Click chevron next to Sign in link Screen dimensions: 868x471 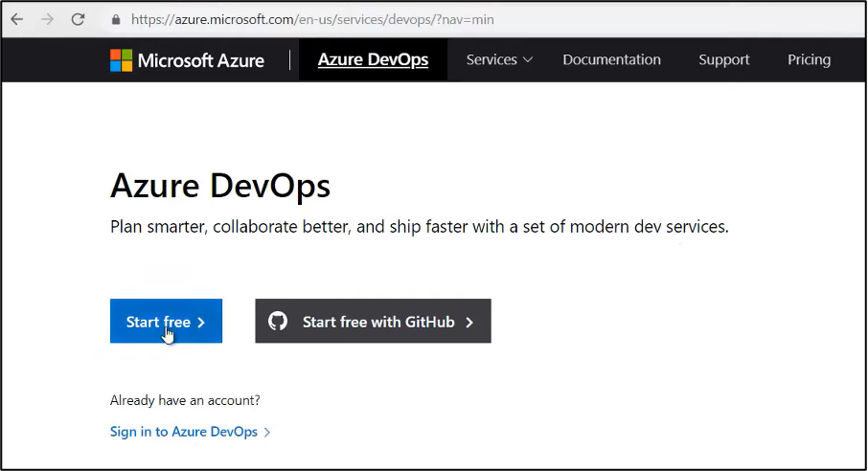click(267, 433)
